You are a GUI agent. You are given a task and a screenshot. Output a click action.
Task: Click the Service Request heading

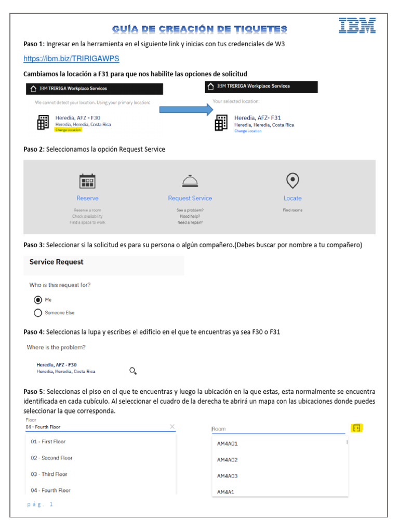pos(56,262)
